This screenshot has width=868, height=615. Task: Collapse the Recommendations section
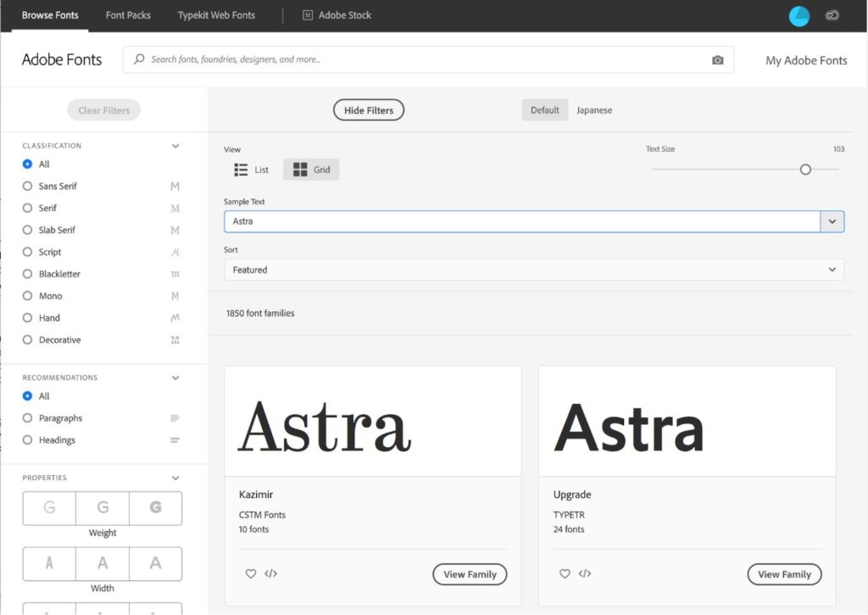pos(175,377)
